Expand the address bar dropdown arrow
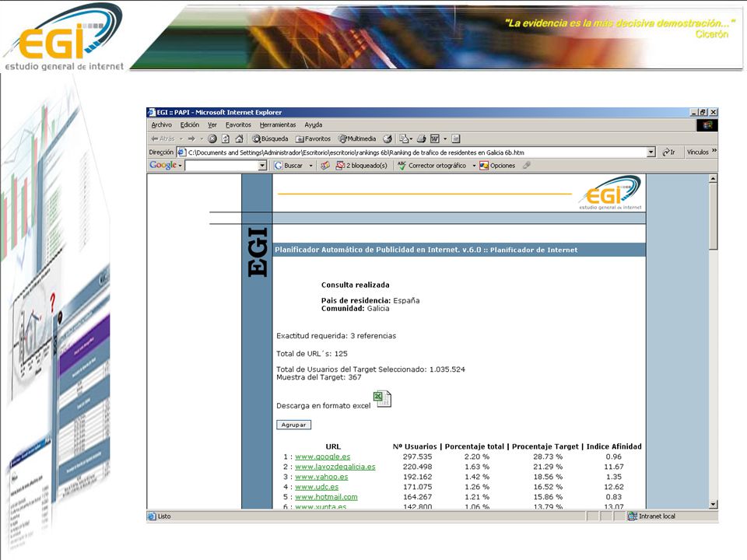747x560 pixels. click(x=651, y=152)
